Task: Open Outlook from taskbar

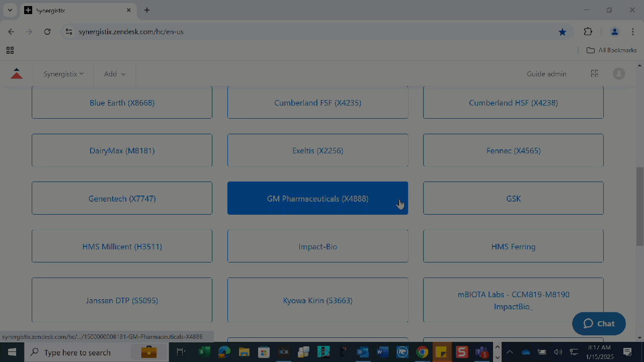Action: 363,352
